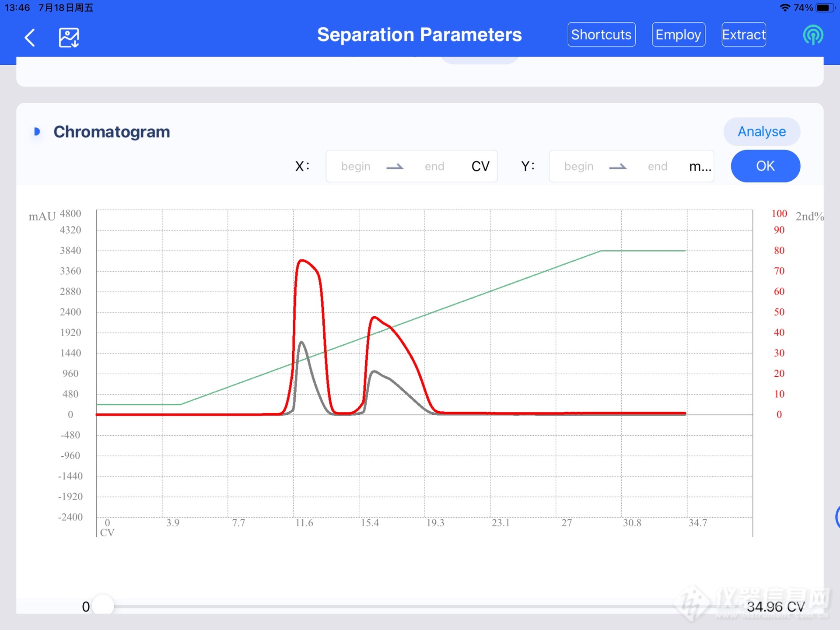Tap the save image icon

coord(69,38)
